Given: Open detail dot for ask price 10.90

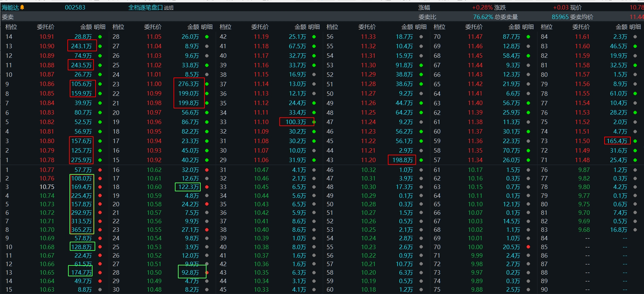Looking at the screenshot, I should tap(100, 46).
